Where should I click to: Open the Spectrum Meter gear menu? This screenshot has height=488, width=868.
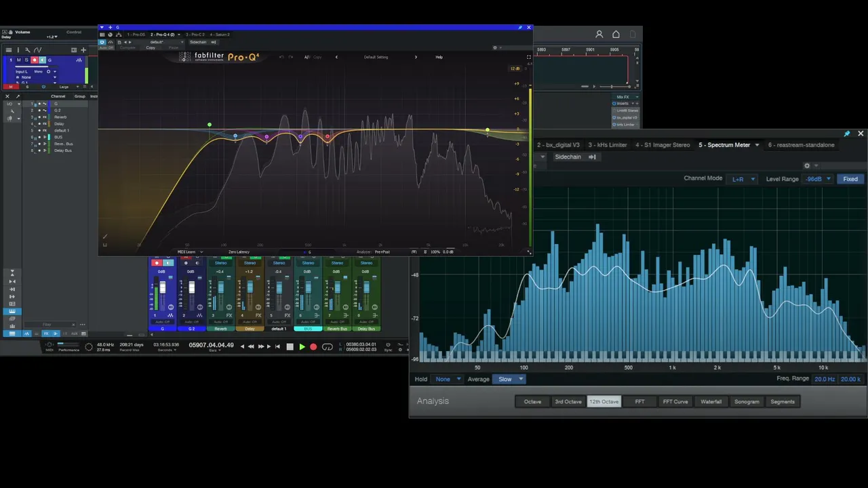(807, 165)
